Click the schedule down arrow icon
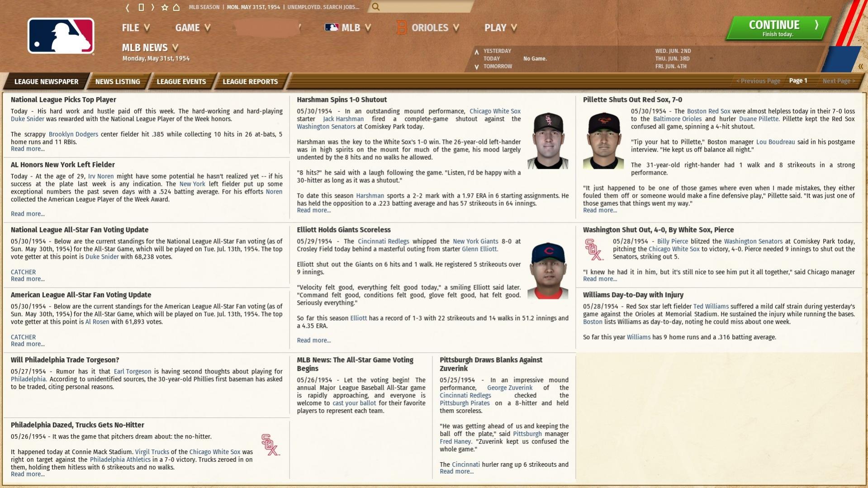 (x=476, y=67)
